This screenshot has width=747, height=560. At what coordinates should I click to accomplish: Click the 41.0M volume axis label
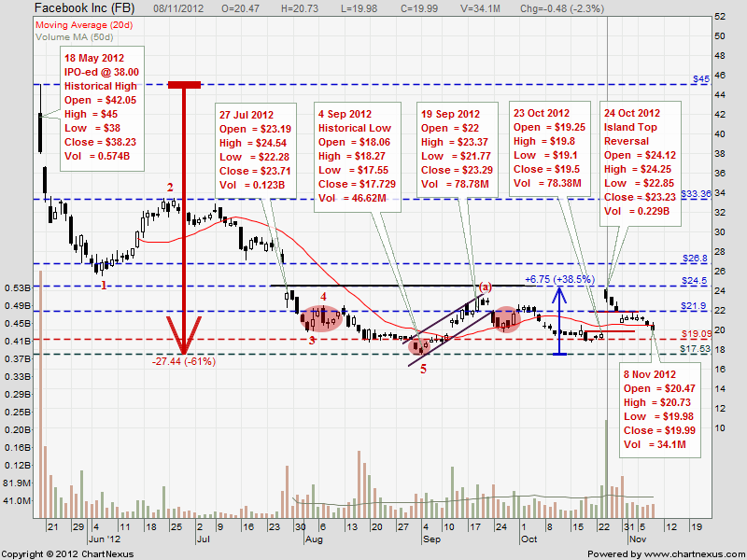[x=17, y=501]
